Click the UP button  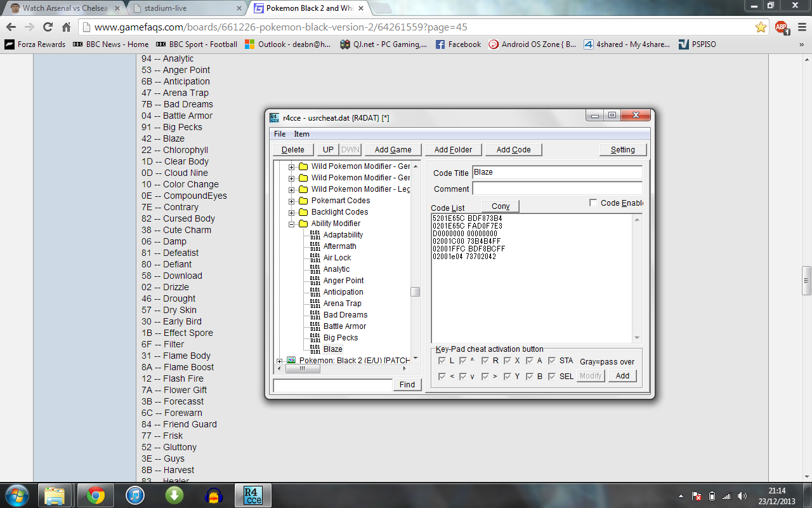coord(328,150)
